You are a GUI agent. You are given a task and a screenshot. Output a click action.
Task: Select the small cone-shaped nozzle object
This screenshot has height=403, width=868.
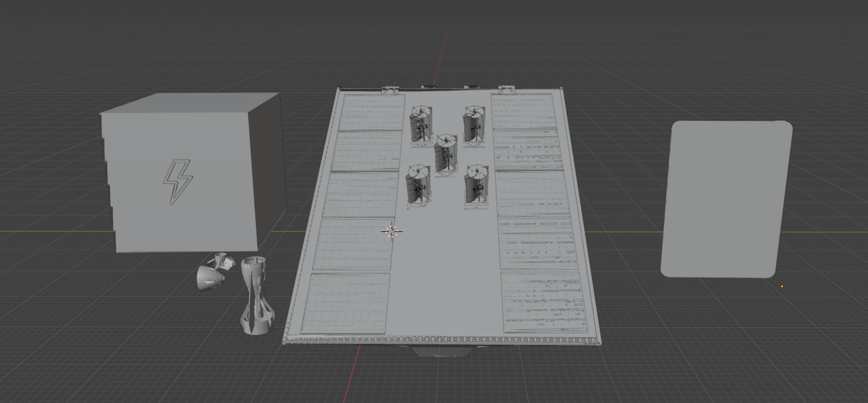click(x=210, y=277)
